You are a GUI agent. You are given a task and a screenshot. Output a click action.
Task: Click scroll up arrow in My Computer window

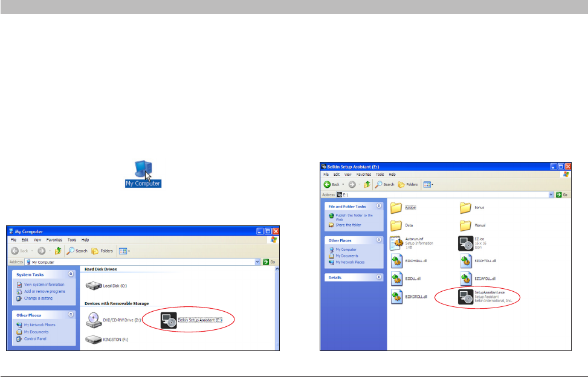coord(277,269)
